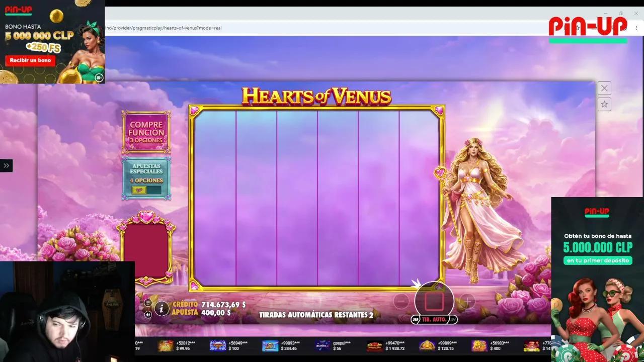The image size is (644, 362).
Task: Click the Recibir un bono button
Action: click(x=30, y=60)
